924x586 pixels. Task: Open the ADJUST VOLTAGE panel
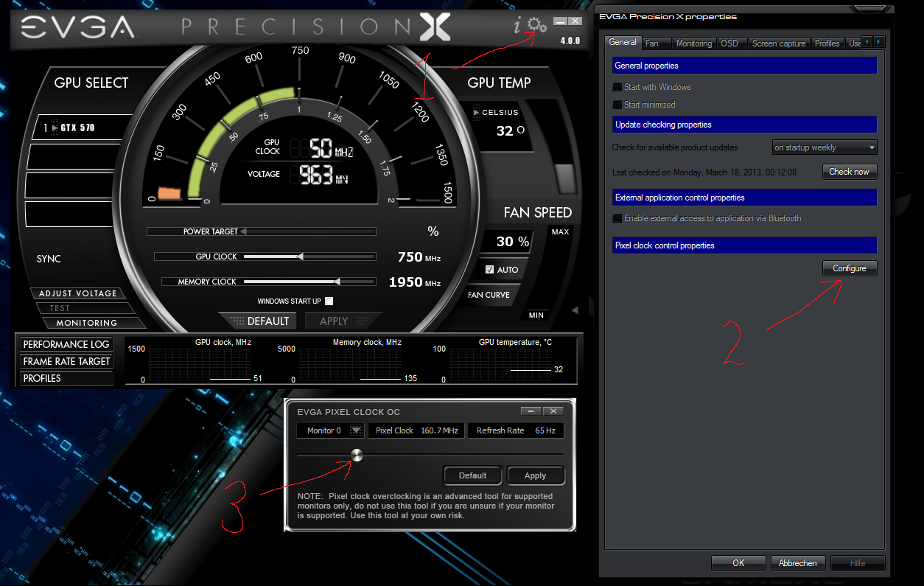[77, 293]
